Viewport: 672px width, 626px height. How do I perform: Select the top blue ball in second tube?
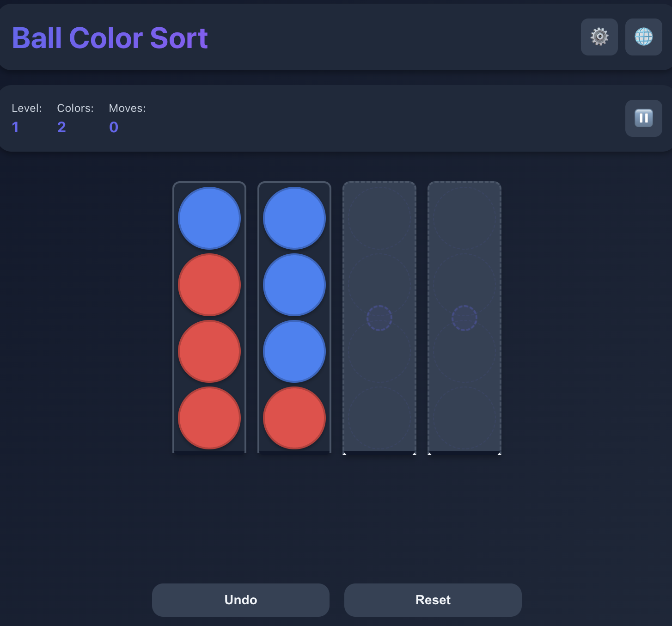[x=294, y=218]
